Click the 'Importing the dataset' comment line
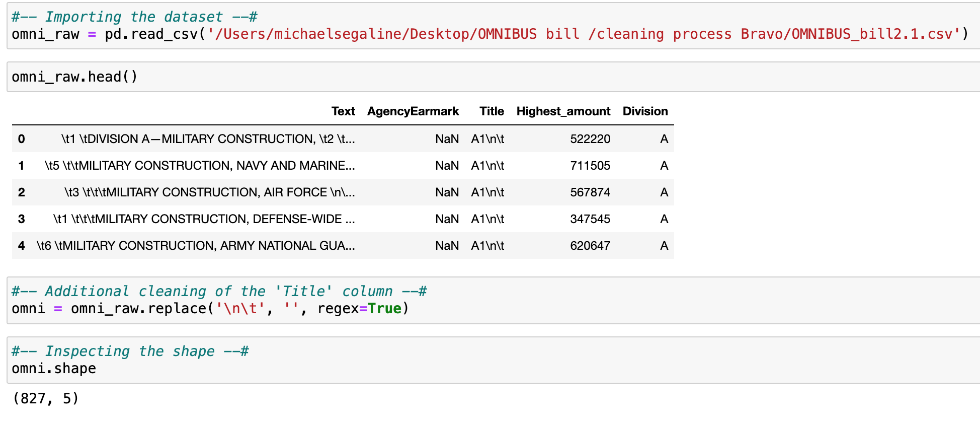Viewport: 980px width, 422px height. click(134, 17)
